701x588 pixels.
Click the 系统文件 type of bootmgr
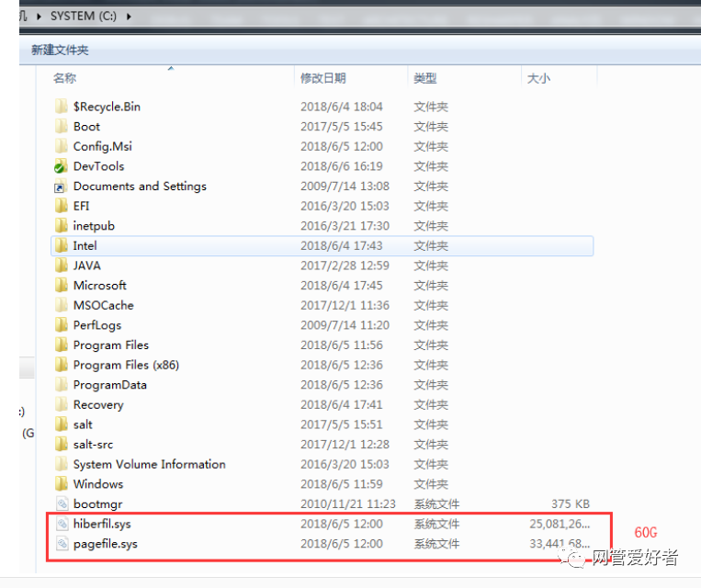click(436, 504)
